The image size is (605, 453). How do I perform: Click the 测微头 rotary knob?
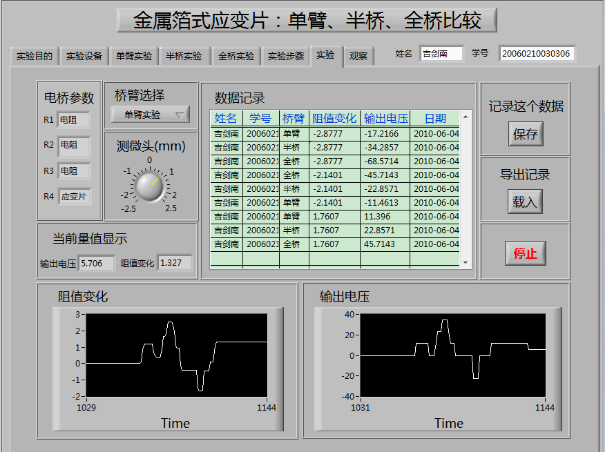pyautogui.click(x=150, y=187)
